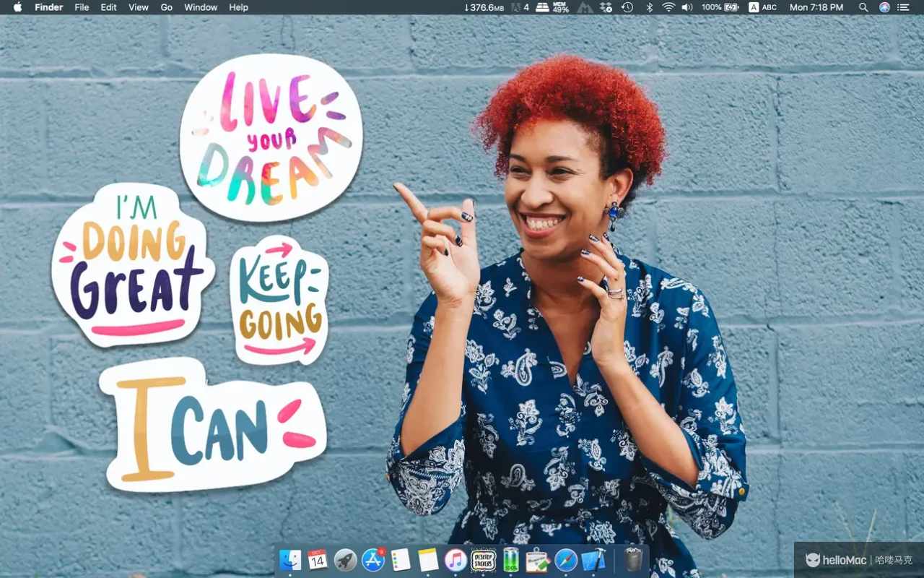Viewport: 924px width, 578px height.
Task: Open the ABC input source menu
Action: (762, 7)
